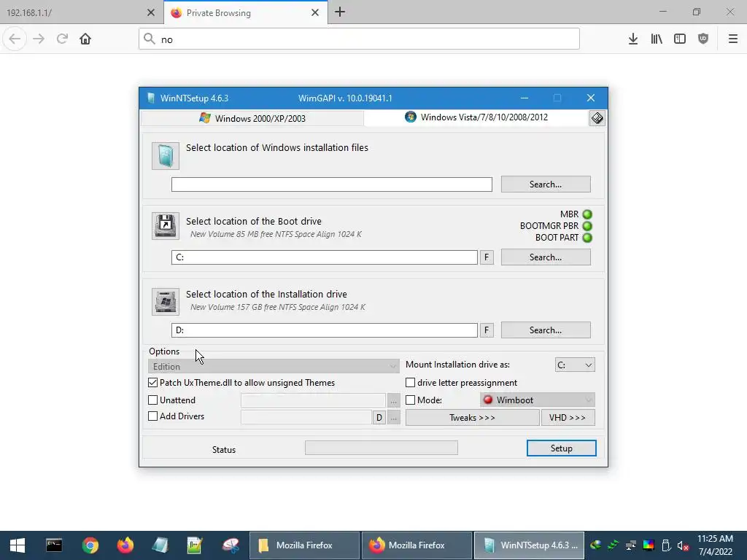This screenshot has height=560, width=747.
Task: Click the red Wimboot mode indicator
Action: (x=488, y=400)
